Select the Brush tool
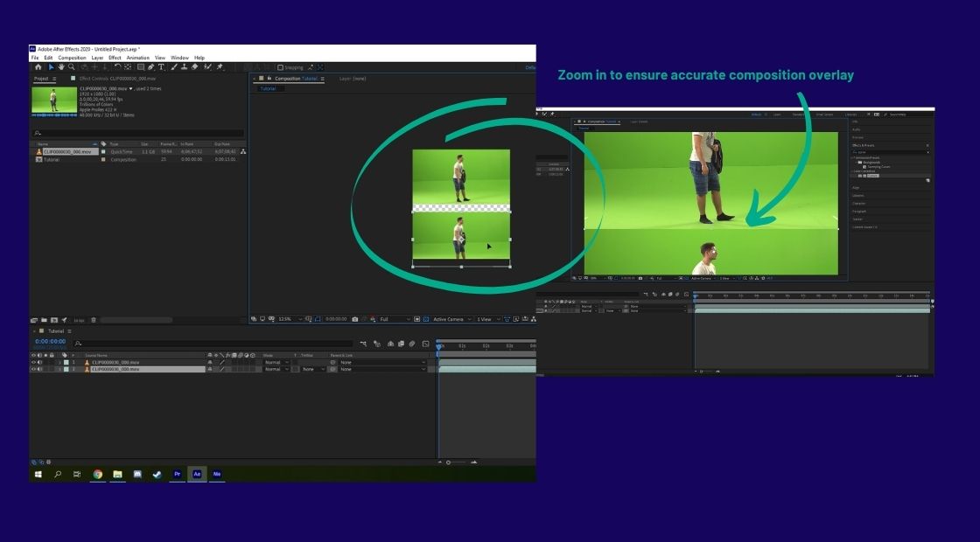The width and height of the screenshot is (980, 542). (174, 66)
